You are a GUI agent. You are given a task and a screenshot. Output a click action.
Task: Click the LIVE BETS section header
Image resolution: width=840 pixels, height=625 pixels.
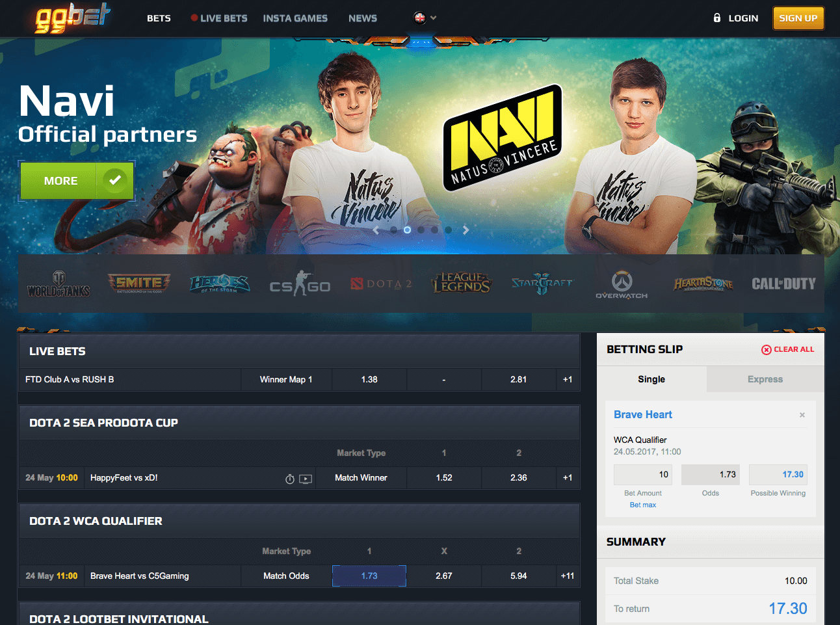coord(299,351)
